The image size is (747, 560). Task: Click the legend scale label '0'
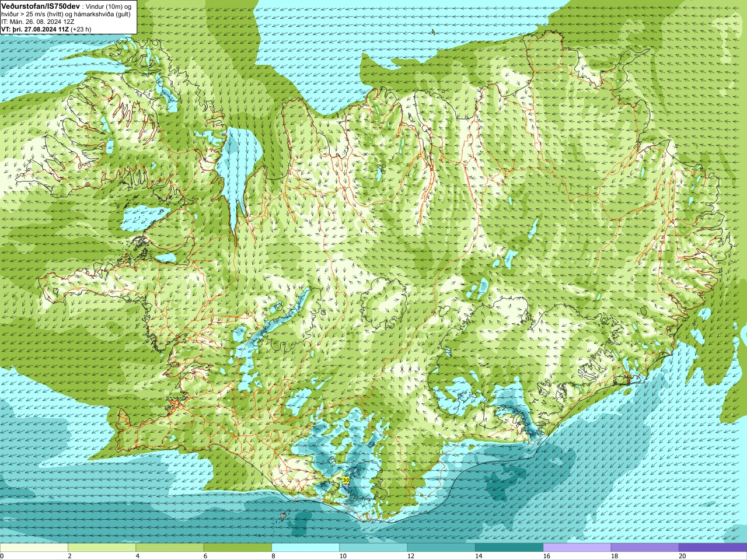pos(2,556)
